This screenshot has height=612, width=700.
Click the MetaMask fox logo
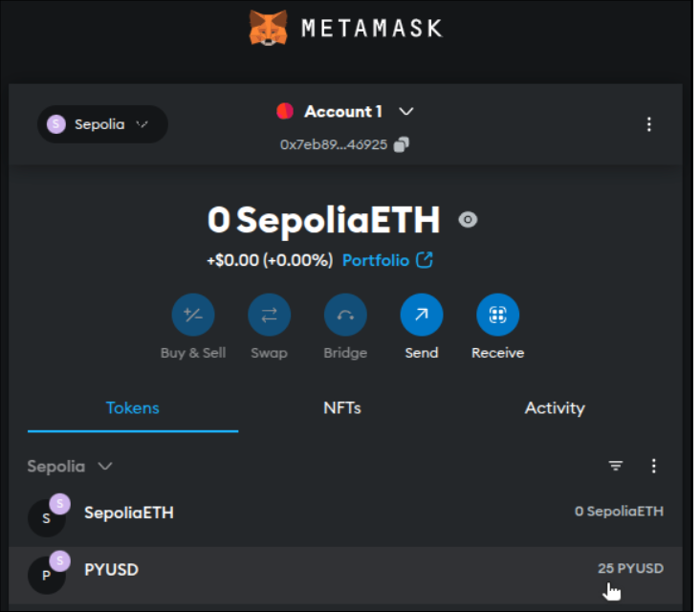coord(269,28)
